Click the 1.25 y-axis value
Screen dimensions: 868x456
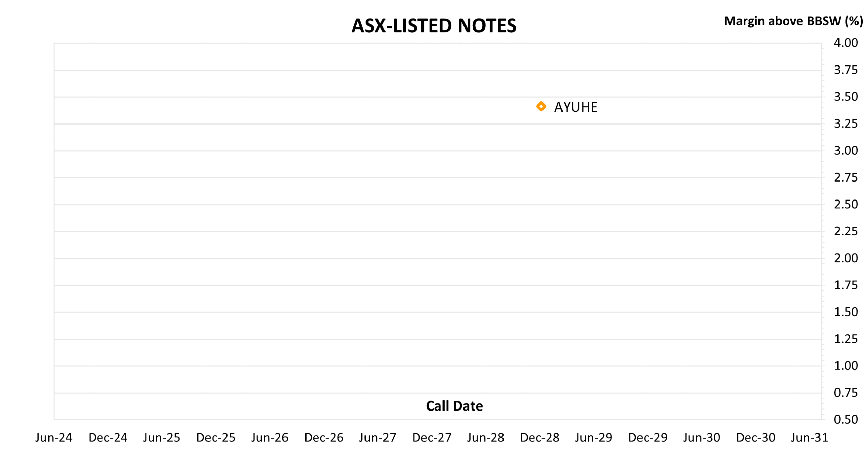(x=846, y=339)
